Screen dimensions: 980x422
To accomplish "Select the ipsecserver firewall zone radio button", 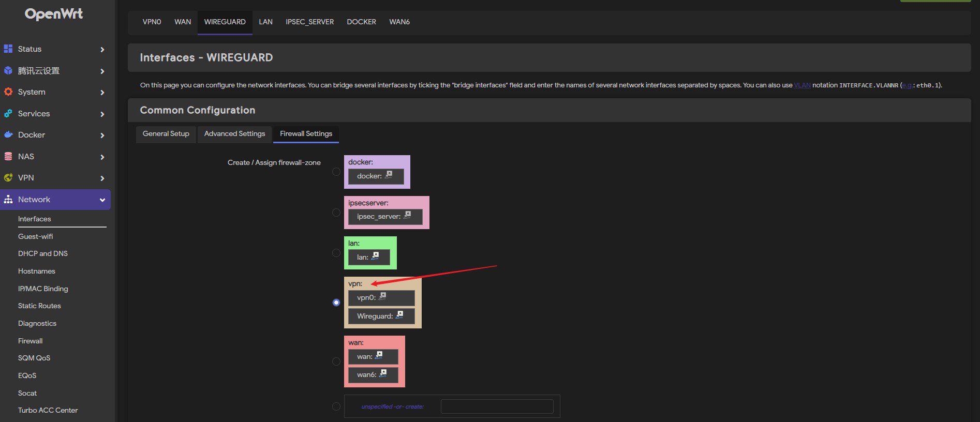I will 336,213.
